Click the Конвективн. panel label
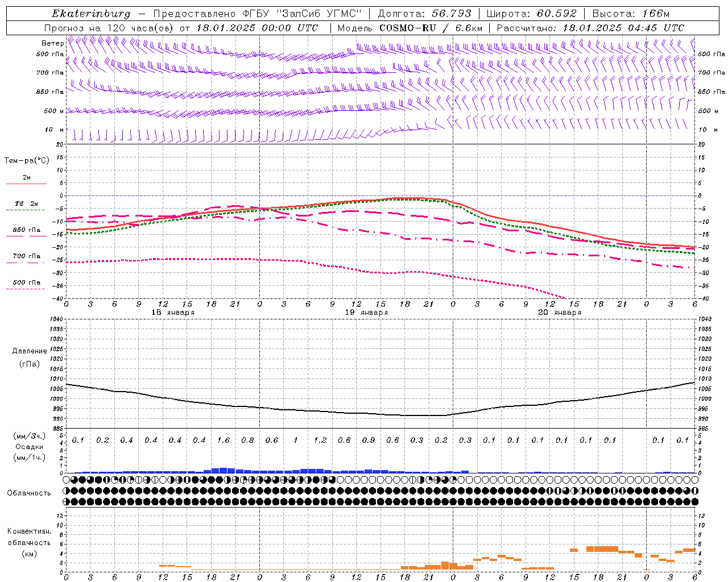Viewport: 728px width, 582px height. (29, 531)
